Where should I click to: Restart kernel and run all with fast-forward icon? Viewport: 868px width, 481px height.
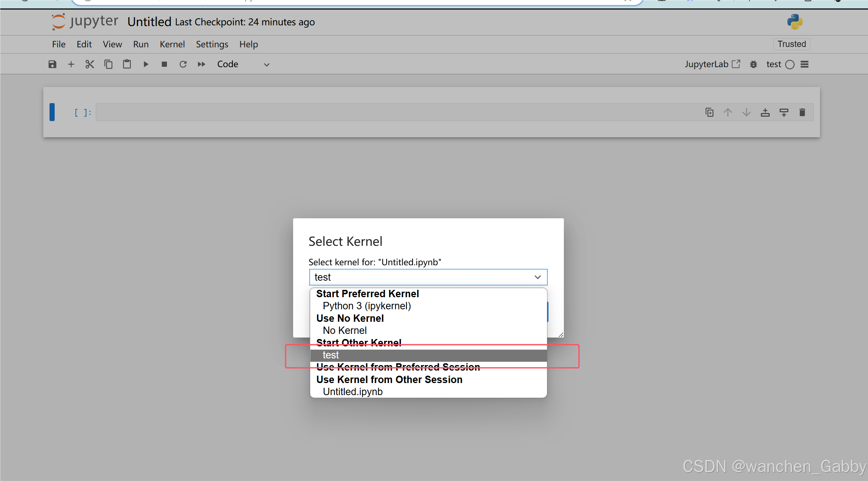click(x=201, y=64)
